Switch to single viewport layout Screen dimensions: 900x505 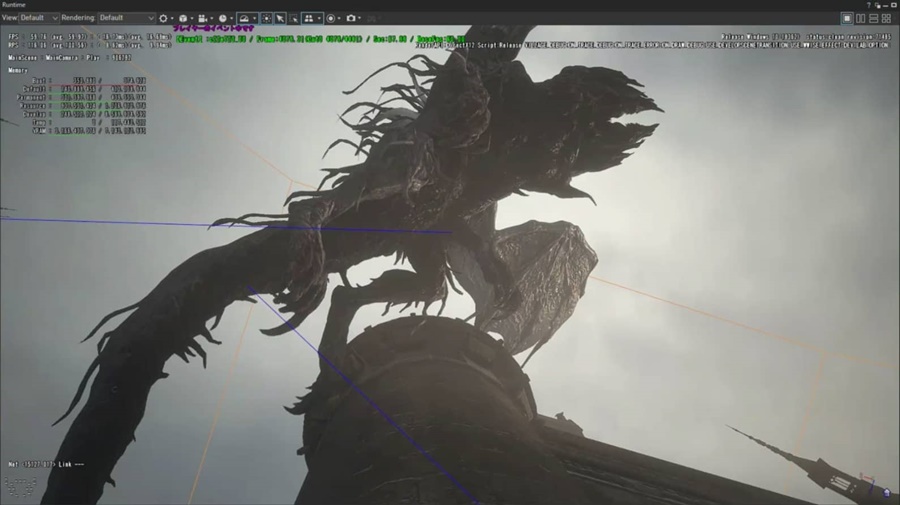[847, 18]
